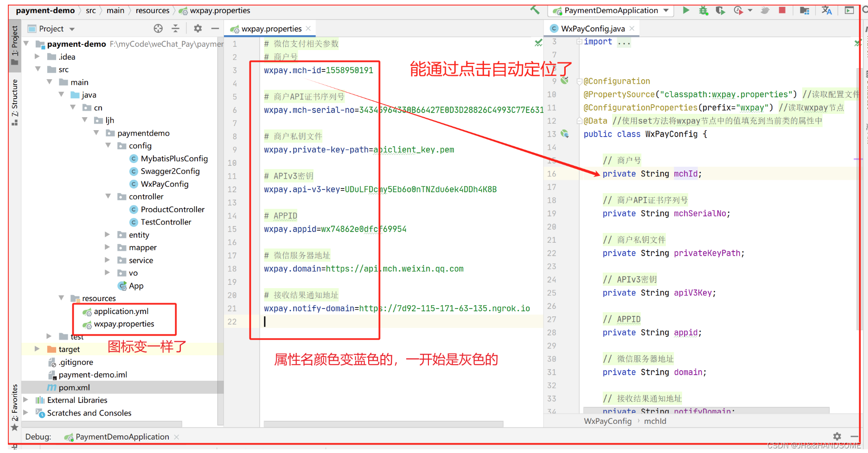Open the profiler run icon

tap(738, 10)
